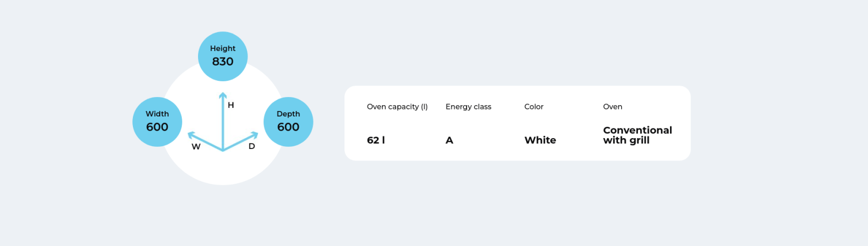868x246 pixels.
Task: Click the energy class A value
Action: click(x=449, y=140)
